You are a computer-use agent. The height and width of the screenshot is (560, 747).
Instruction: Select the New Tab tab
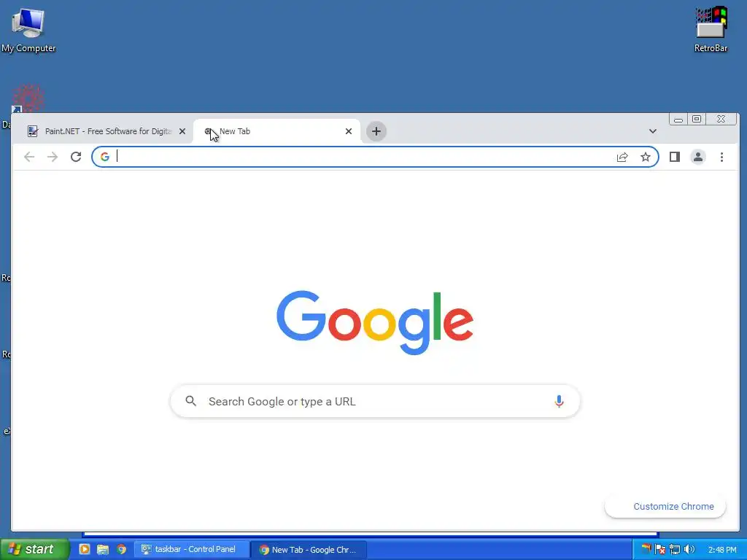click(x=276, y=131)
